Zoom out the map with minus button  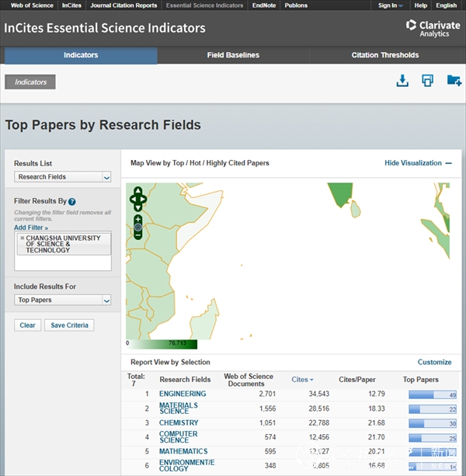(138, 234)
